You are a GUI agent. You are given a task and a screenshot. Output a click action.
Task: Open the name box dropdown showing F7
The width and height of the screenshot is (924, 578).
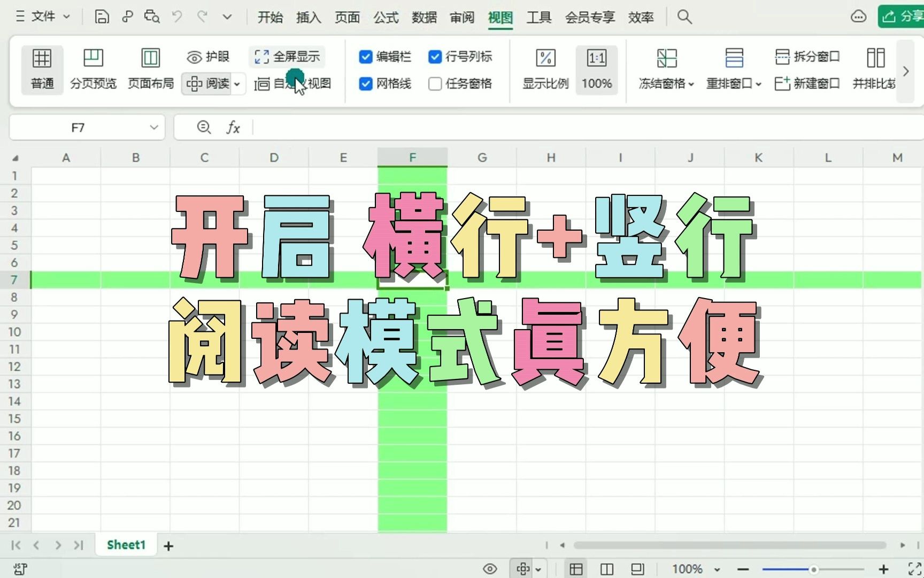[155, 127]
